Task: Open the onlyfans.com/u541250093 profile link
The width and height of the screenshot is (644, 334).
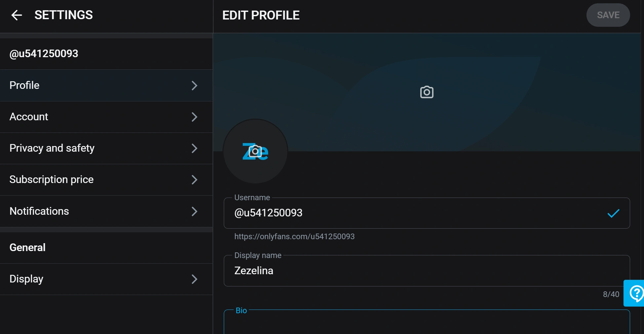Action: click(x=295, y=237)
